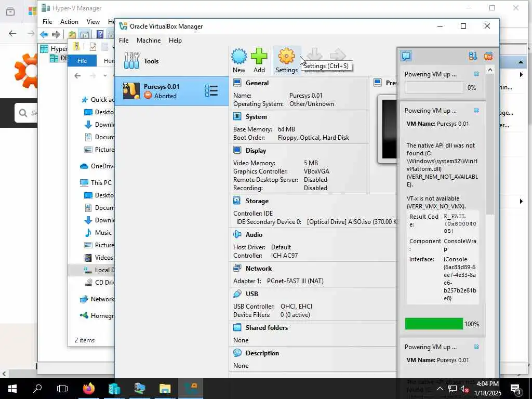
Task: Open the View menu in Hyper-V Manager
Action: [x=93, y=22]
